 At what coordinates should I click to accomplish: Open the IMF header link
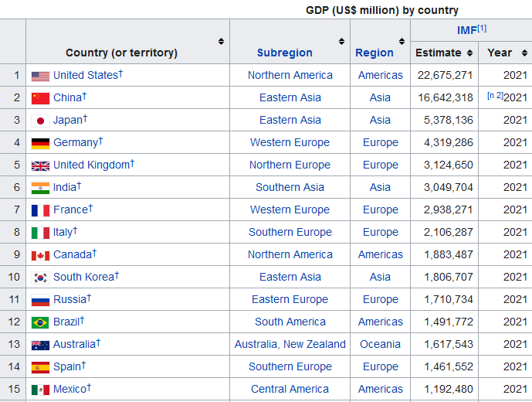[x=466, y=30]
